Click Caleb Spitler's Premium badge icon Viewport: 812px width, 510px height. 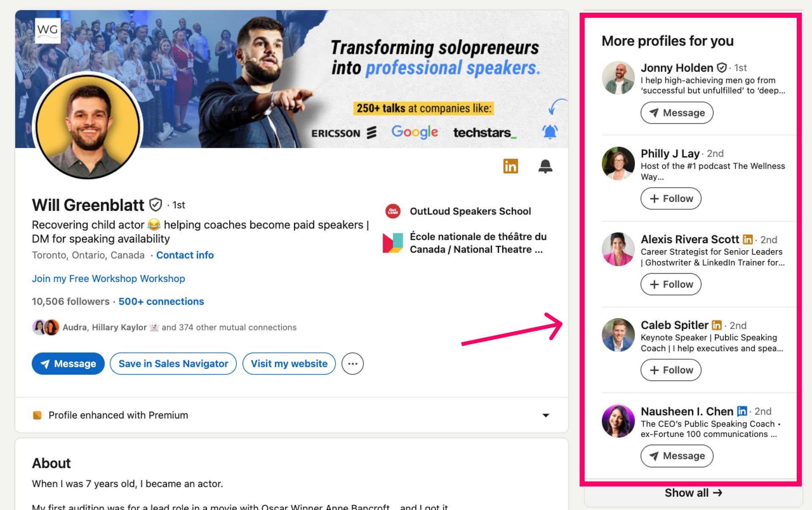pyautogui.click(x=716, y=325)
